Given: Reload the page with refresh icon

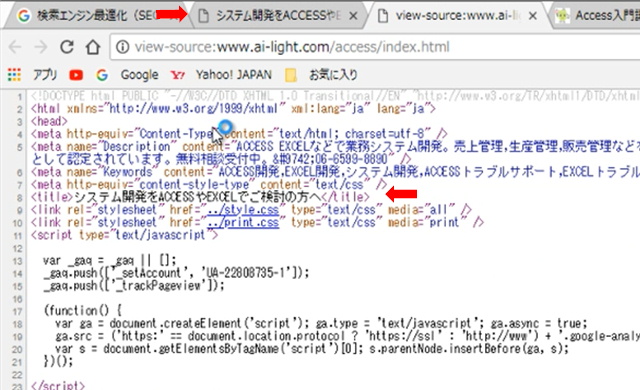Looking at the screenshot, I should (x=67, y=47).
